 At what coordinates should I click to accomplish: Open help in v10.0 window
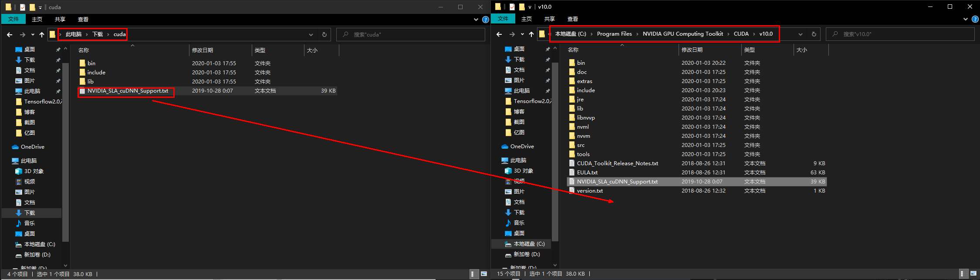pyautogui.click(x=975, y=19)
